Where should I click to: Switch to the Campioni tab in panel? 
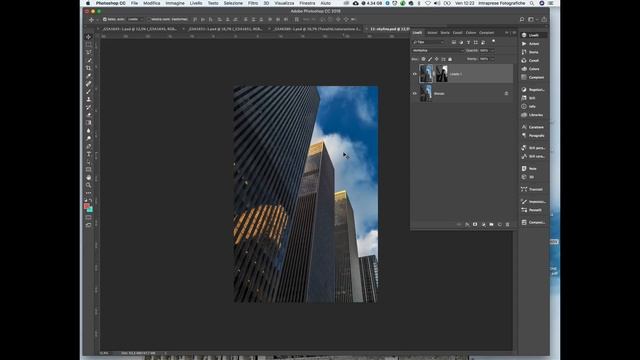pyautogui.click(x=487, y=33)
